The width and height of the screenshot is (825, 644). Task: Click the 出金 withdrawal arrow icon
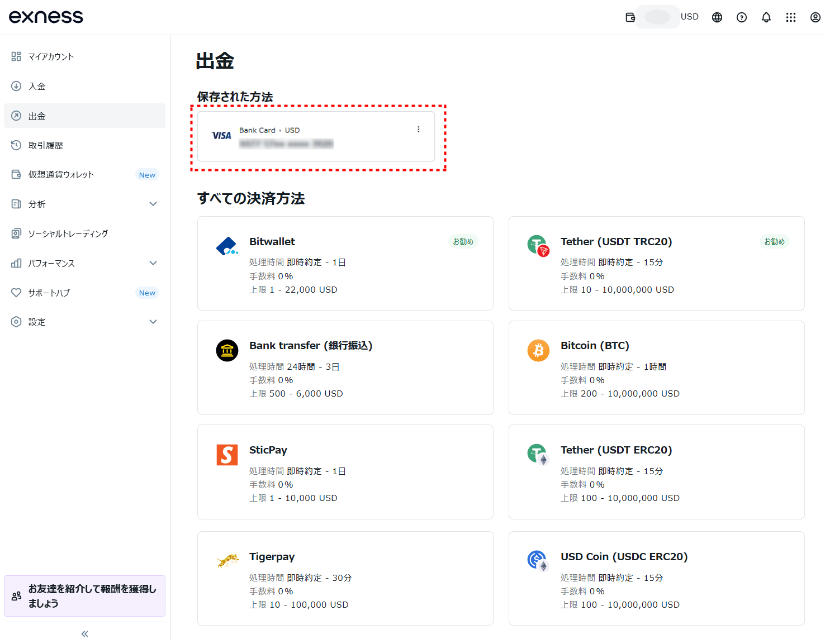(x=16, y=116)
